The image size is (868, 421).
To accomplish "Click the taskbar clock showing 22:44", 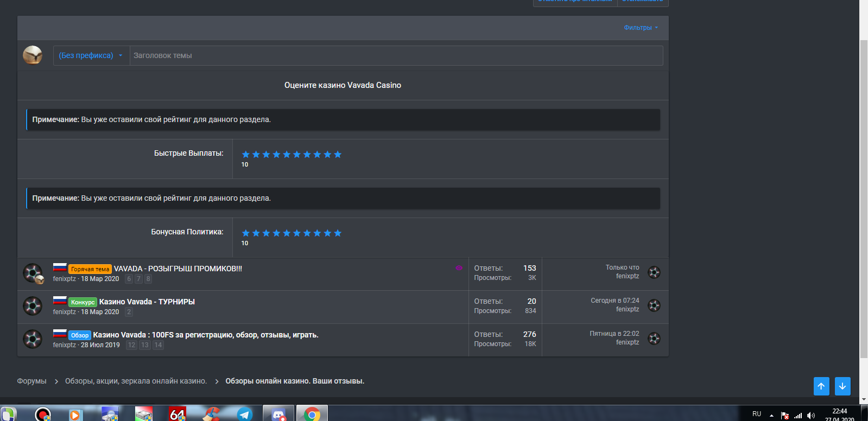I will point(840,414).
